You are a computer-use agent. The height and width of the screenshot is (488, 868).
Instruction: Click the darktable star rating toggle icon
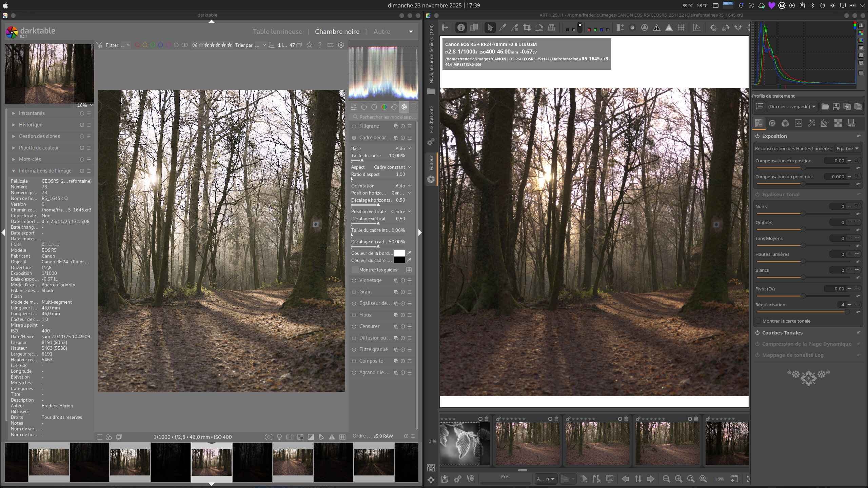(309, 45)
